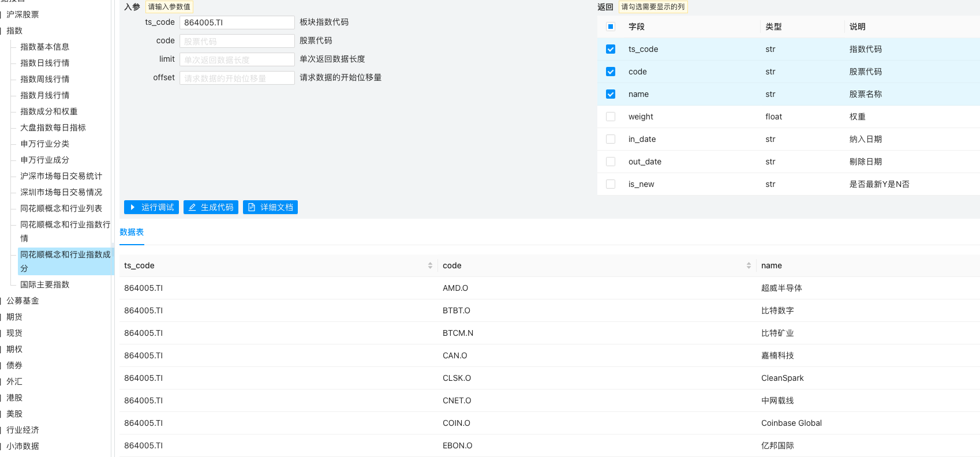Click the limit input field
This screenshot has height=457, width=980.
pos(237,59)
